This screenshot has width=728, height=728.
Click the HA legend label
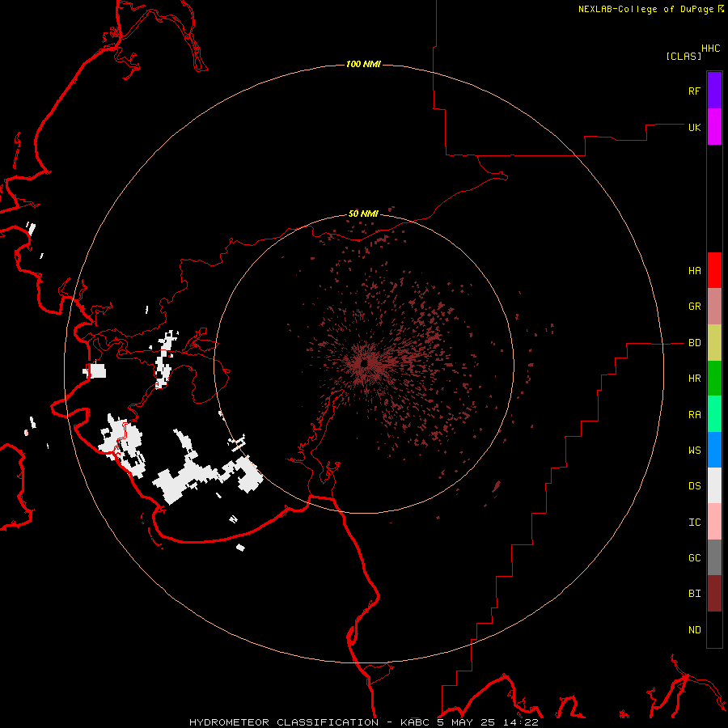point(694,271)
